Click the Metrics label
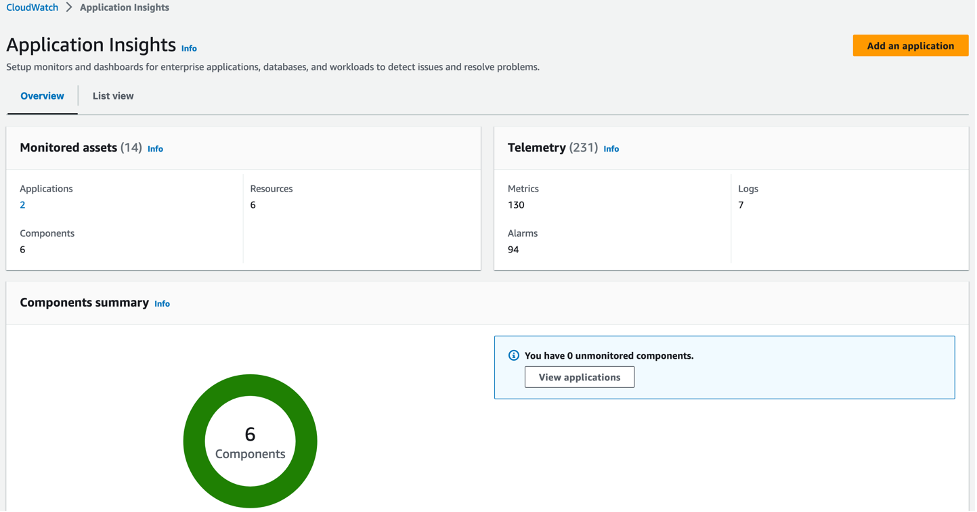 (x=523, y=189)
